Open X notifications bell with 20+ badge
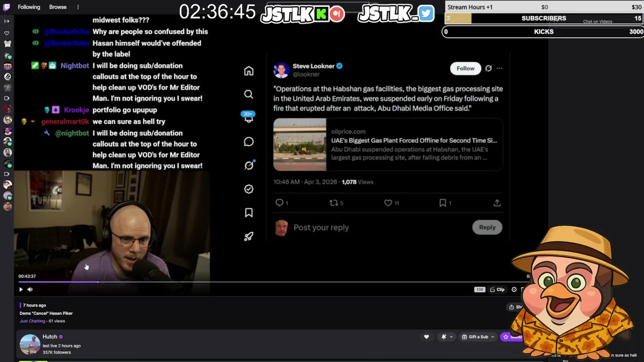644x362 pixels. tap(249, 118)
